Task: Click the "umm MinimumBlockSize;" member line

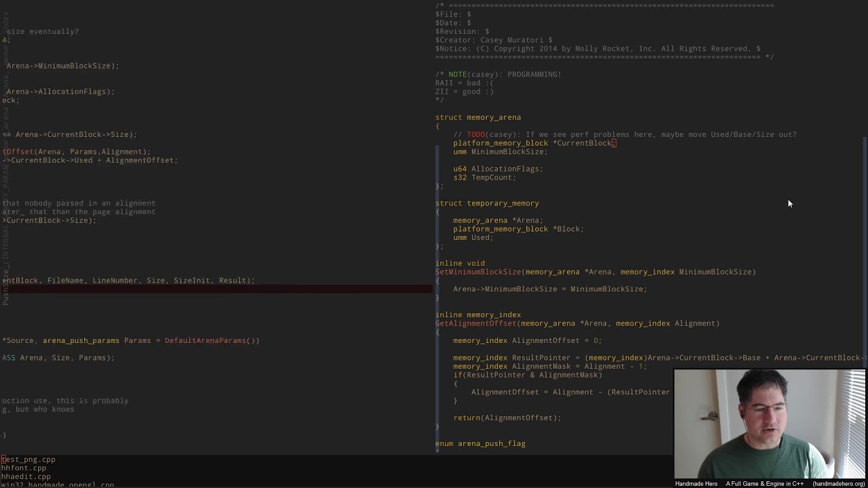Action: (500, 152)
